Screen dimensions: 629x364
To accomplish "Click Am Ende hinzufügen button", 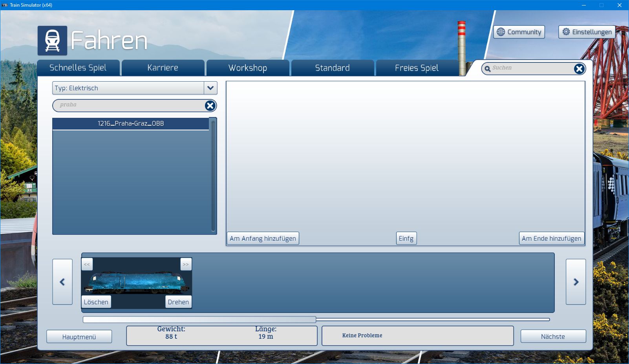I will [551, 238].
